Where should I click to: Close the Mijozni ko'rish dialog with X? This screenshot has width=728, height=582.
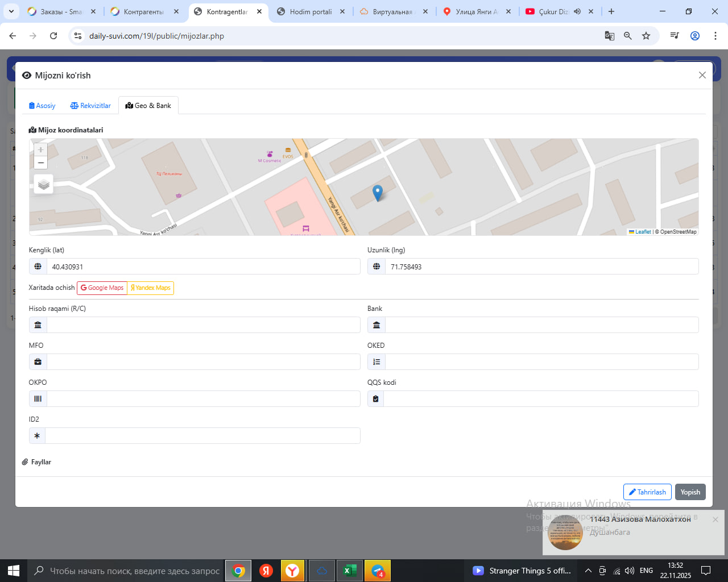(702, 75)
